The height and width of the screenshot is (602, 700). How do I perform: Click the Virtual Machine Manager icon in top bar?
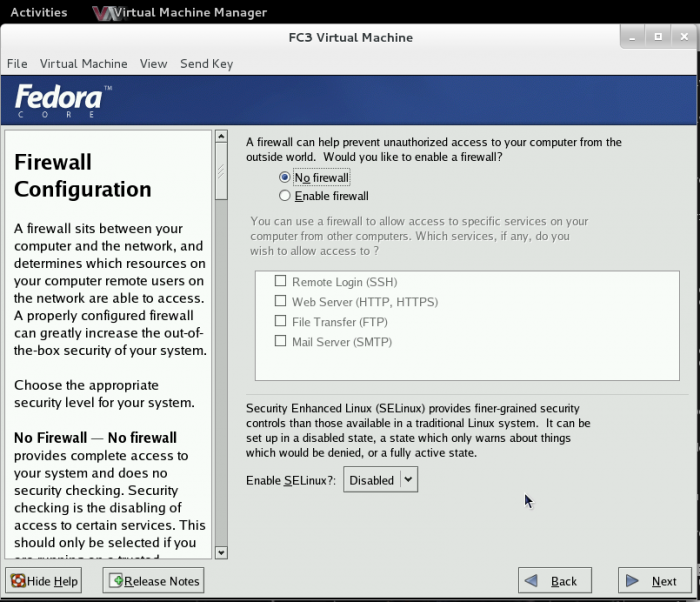pyautogui.click(x=102, y=12)
